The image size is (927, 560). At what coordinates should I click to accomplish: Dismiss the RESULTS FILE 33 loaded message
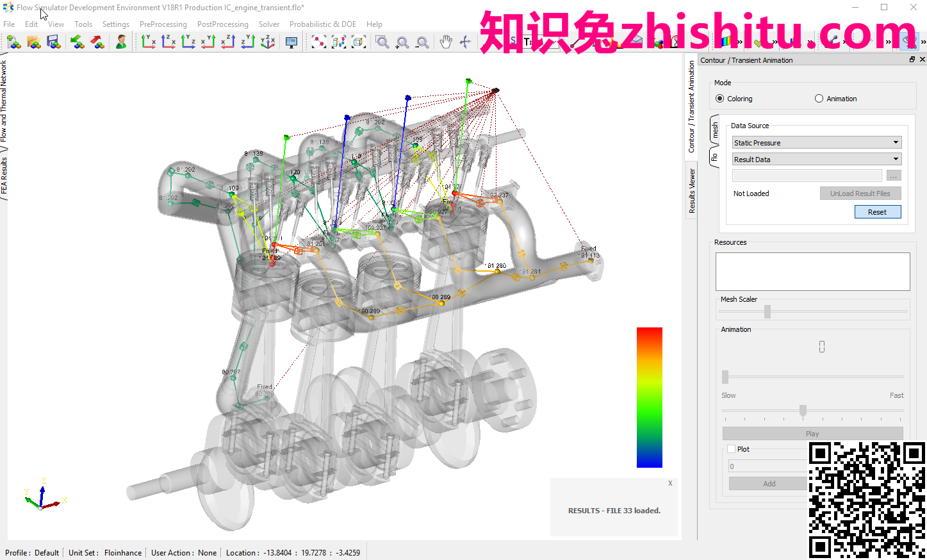tap(670, 483)
